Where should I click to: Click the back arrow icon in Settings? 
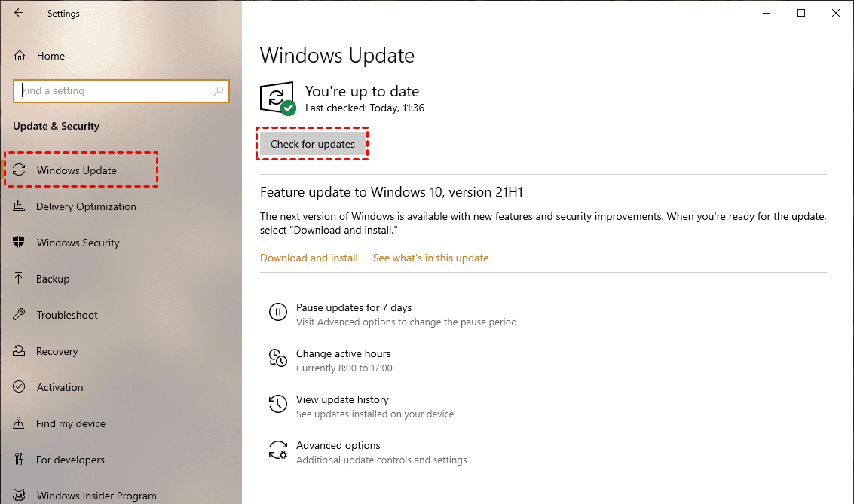19,13
